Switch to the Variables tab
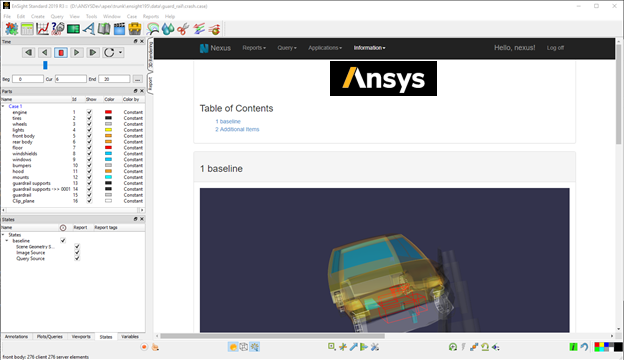 point(130,337)
